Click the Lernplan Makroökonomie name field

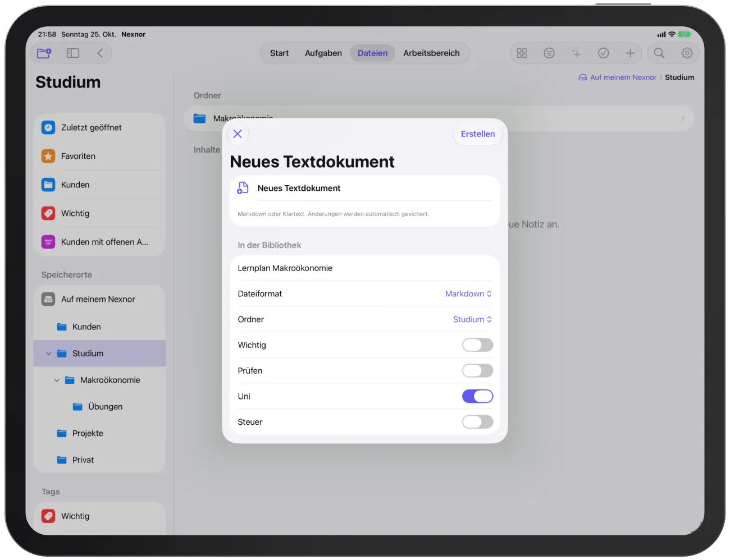[x=365, y=268]
